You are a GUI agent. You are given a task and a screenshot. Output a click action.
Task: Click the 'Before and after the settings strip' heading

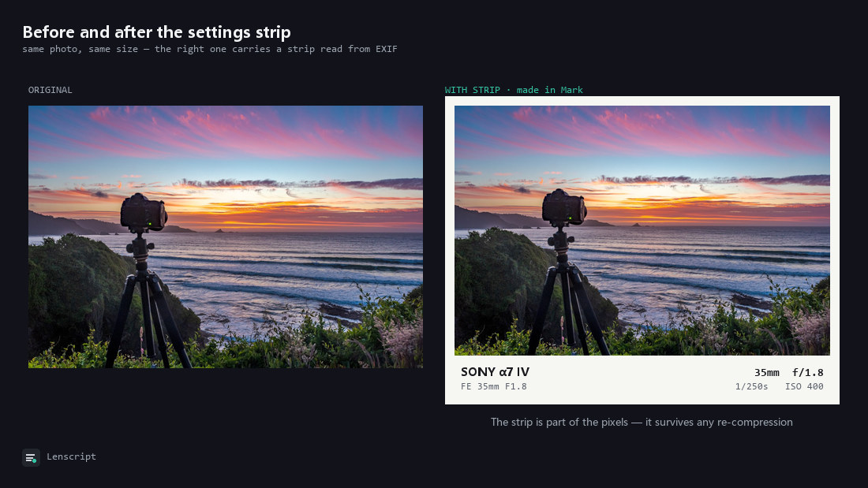coord(157,32)
